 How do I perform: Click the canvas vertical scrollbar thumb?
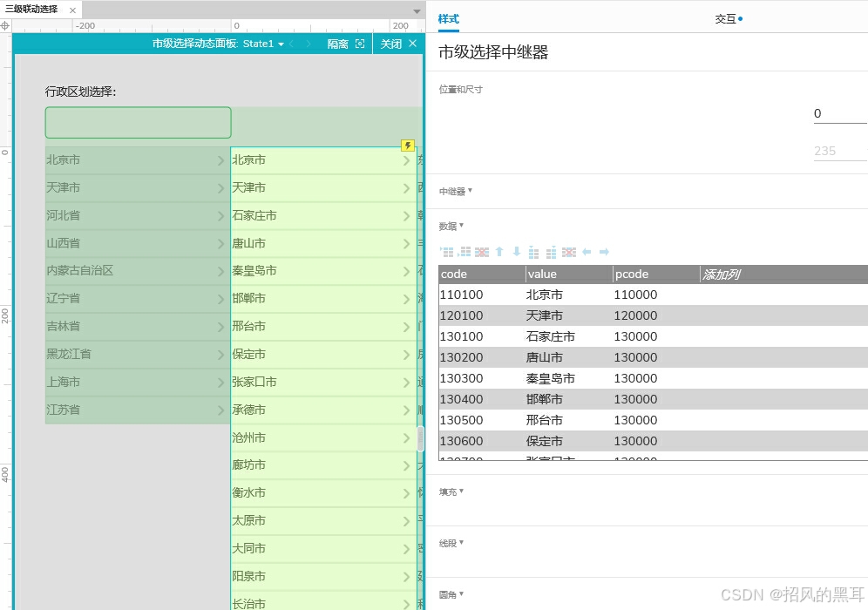[421, 438]
